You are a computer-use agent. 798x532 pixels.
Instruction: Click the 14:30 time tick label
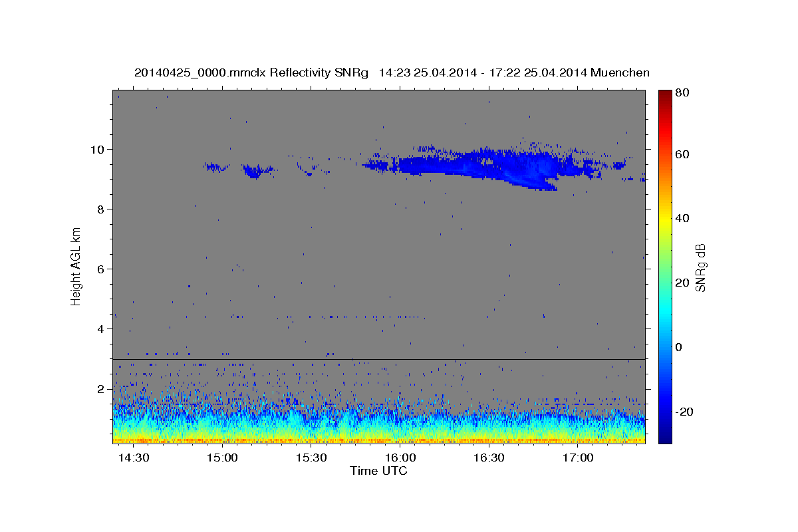(x=134, y=458)
